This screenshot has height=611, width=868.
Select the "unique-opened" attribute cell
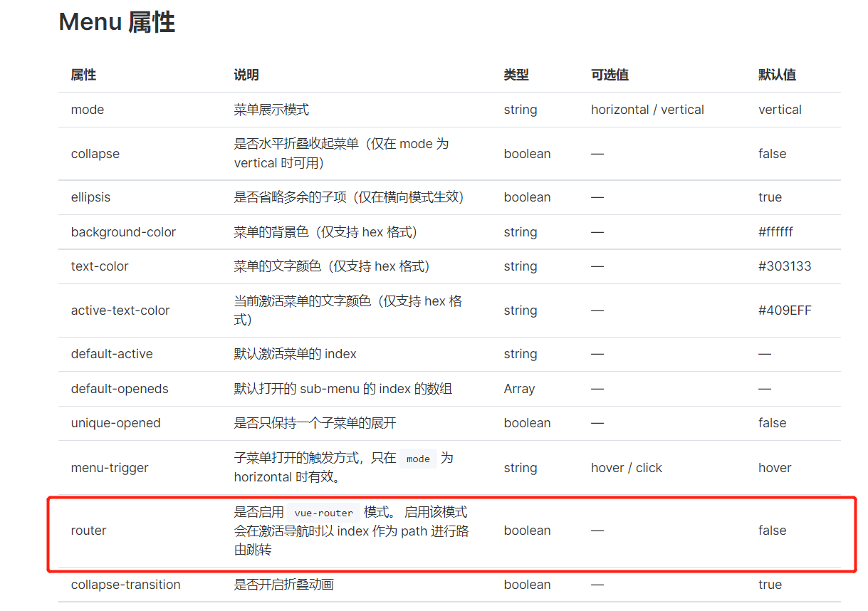pos(116,423)
